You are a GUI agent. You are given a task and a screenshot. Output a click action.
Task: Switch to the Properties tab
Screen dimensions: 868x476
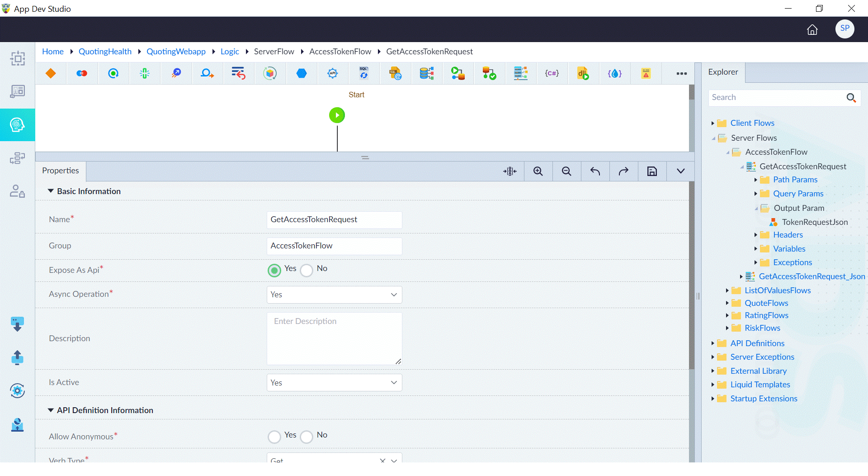pyautogui.click(x=61, y=171)
